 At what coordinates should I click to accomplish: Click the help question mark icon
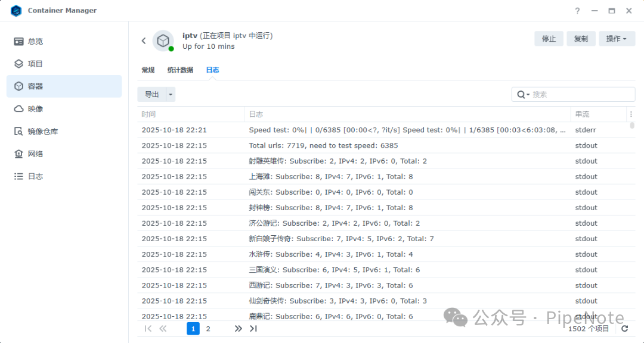577,11
